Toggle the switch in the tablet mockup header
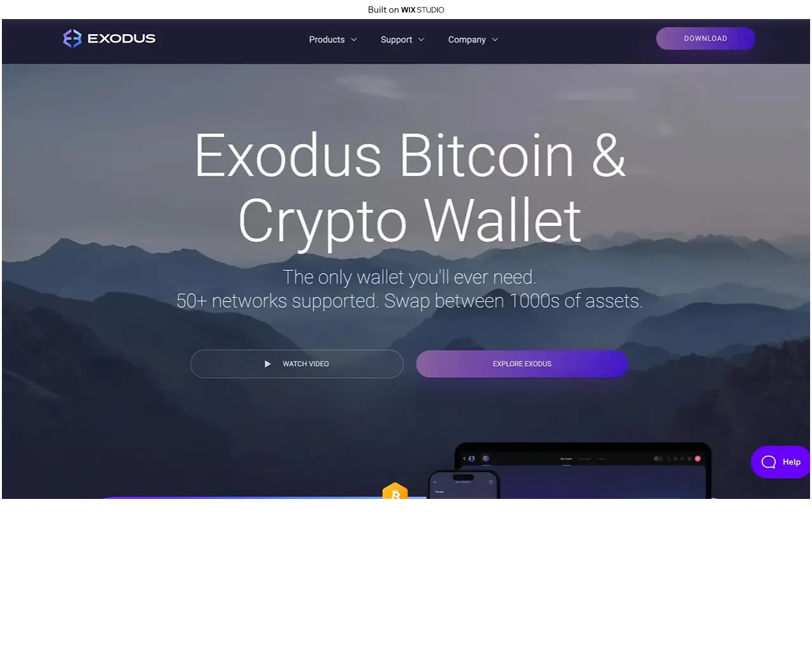 (658, 458)
